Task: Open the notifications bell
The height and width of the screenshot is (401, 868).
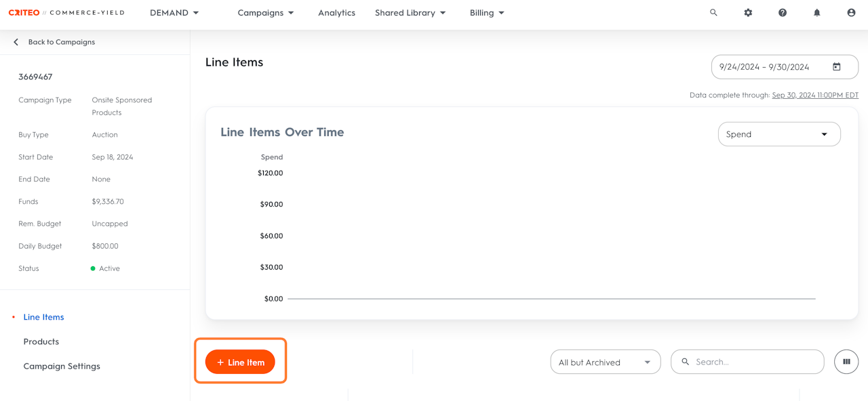Action: [x=817, y=13]
